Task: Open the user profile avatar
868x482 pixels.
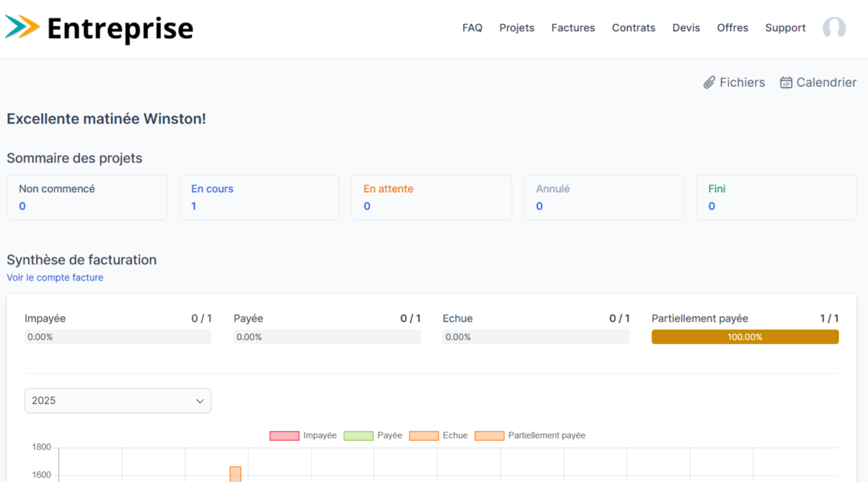Action: [x=834, y=28]
